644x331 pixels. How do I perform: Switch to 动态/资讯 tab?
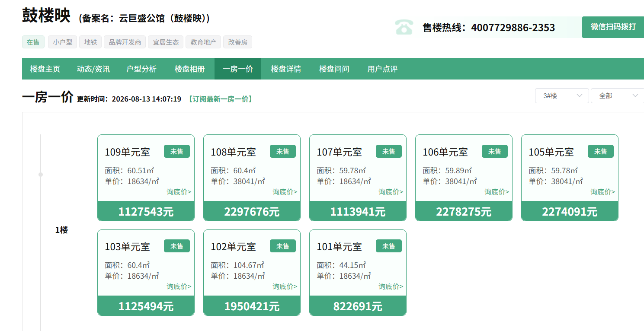tap(93, 69)
